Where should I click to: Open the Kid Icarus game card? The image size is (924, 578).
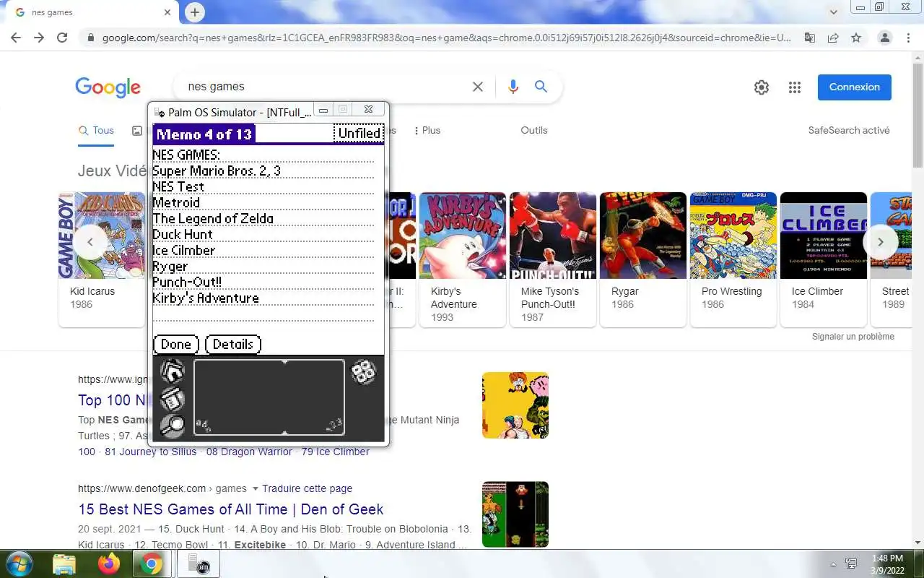point(102,259)
